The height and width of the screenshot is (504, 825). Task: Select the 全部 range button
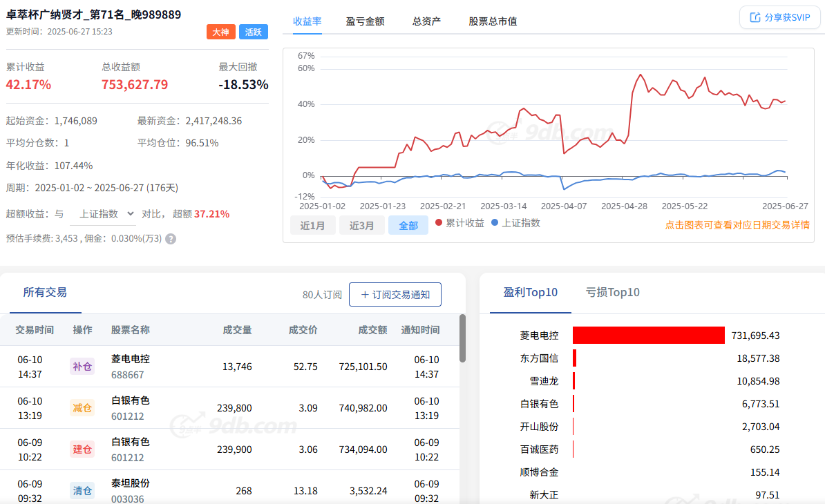pyautogui.click(x=408, y=226)
